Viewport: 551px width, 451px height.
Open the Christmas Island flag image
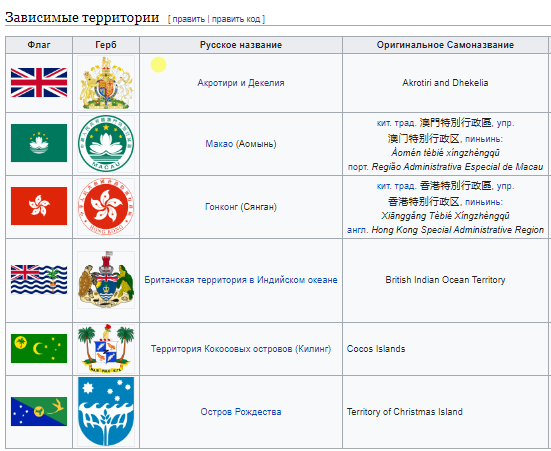pos(39,412)
